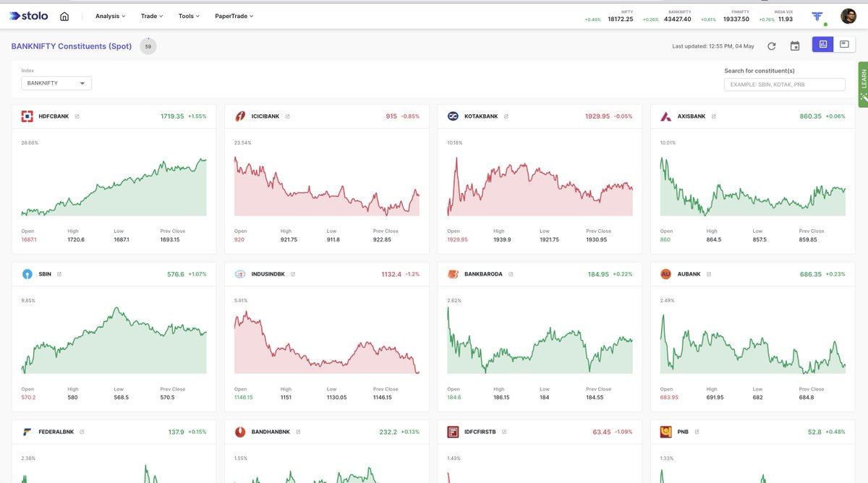Click the INDIA VIX 11.93 ticker

[x=775, y=16]
